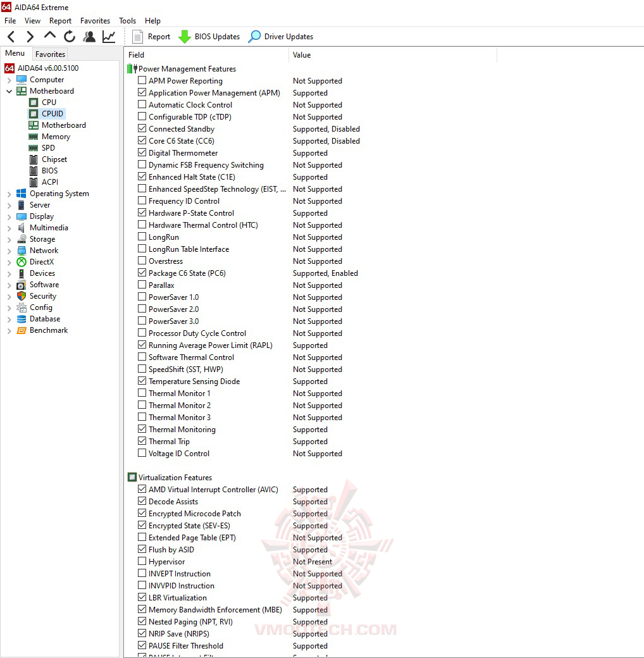
Task: Collapse the Motherboard tree node
Action: pos(9,91)
